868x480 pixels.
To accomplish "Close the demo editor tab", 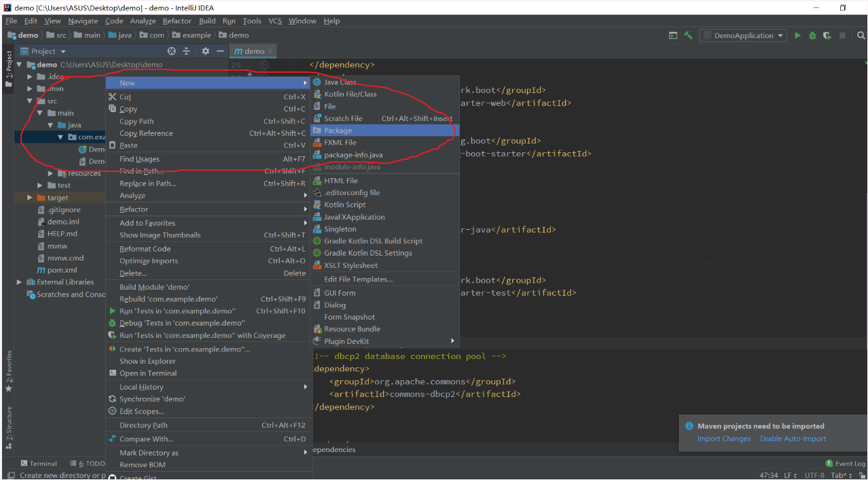I will click(270, 51).
